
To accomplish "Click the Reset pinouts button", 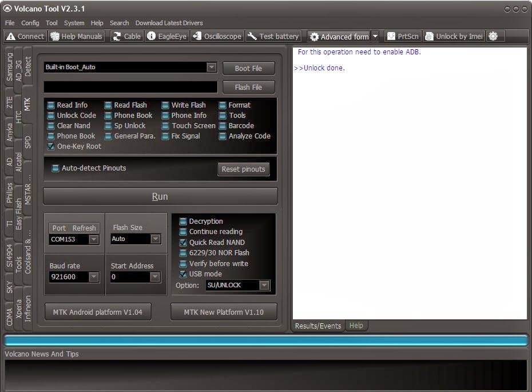I will point(243,169).
